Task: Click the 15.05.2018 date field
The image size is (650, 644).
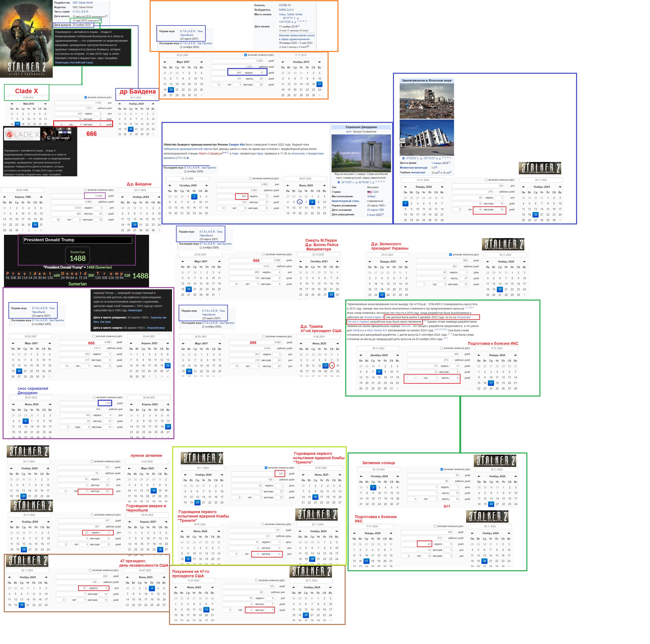Action: pos(28,98)
